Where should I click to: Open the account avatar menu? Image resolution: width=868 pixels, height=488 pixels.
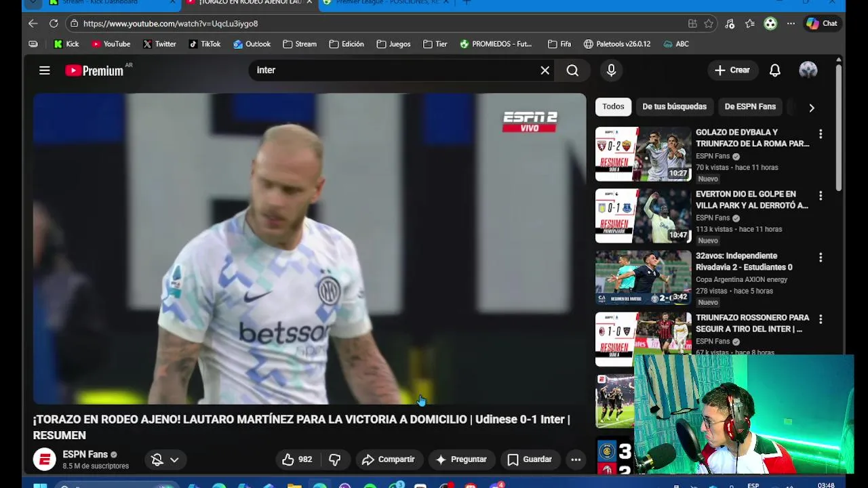pyautogui.click(x=808, y=70)
